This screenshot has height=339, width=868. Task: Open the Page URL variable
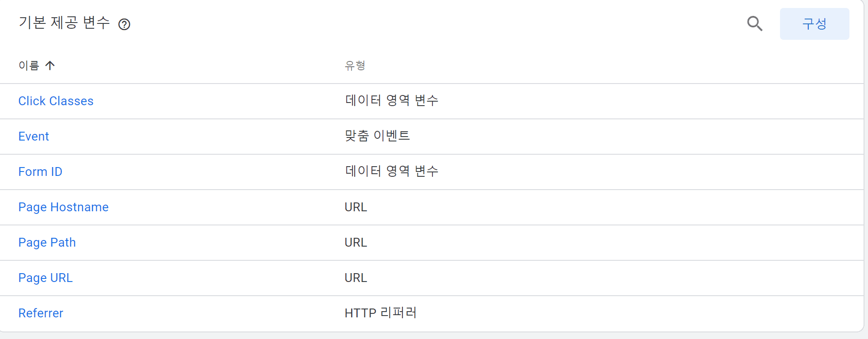point(45,278)
